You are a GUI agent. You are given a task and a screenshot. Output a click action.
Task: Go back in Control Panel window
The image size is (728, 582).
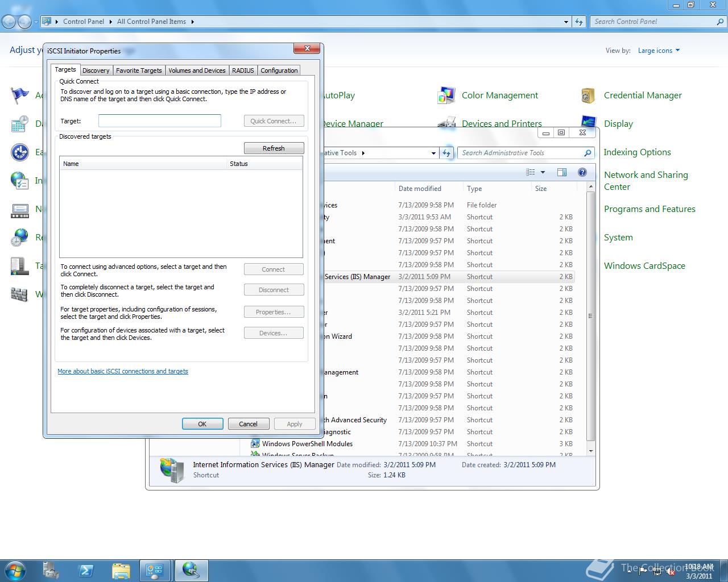(x=9, y=22)
